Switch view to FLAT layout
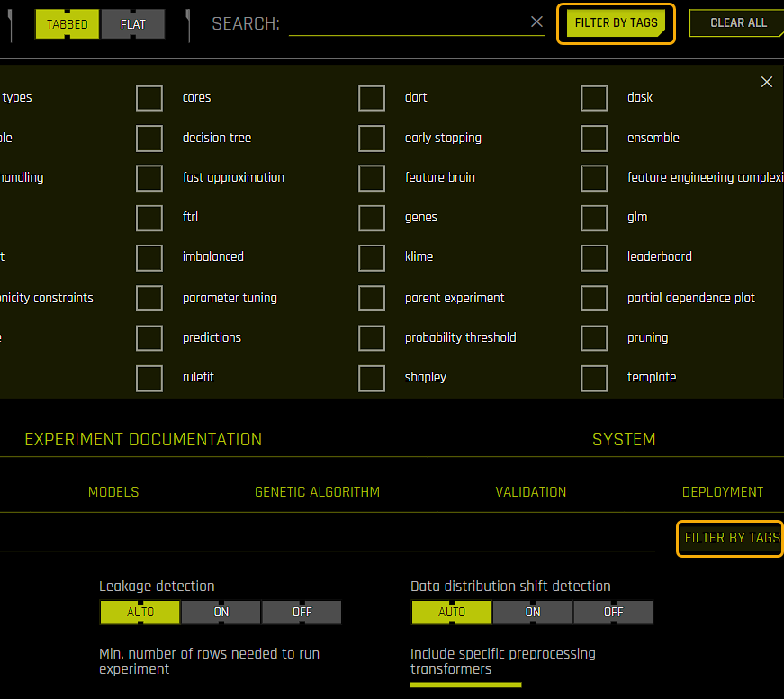This screenshot has width=784, height=699. pyautogui.click(x=132, y=24)
